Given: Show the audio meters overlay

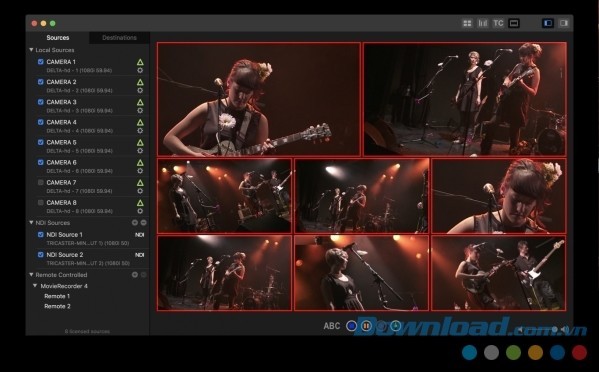Looking at the screenshot, I should click(482, 23).
